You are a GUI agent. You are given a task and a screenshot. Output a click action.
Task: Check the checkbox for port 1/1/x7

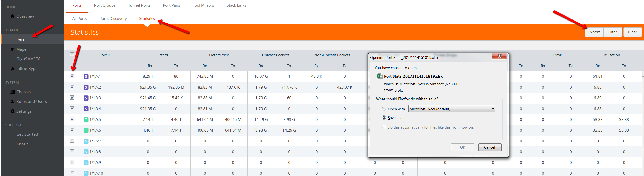pyautogui.click(x=72, y=141)
